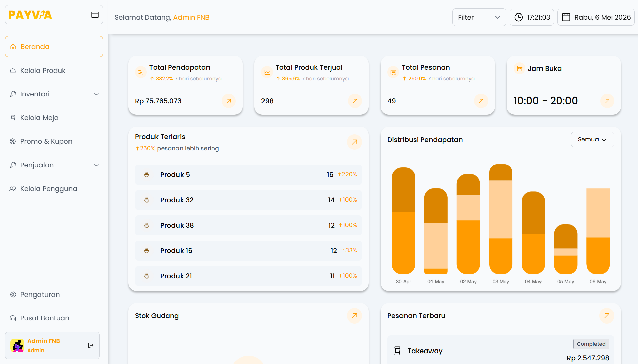Screen dimensions: 638x364
Task: Open Kelola Produk menu item
Action: [x=54, y=71]
